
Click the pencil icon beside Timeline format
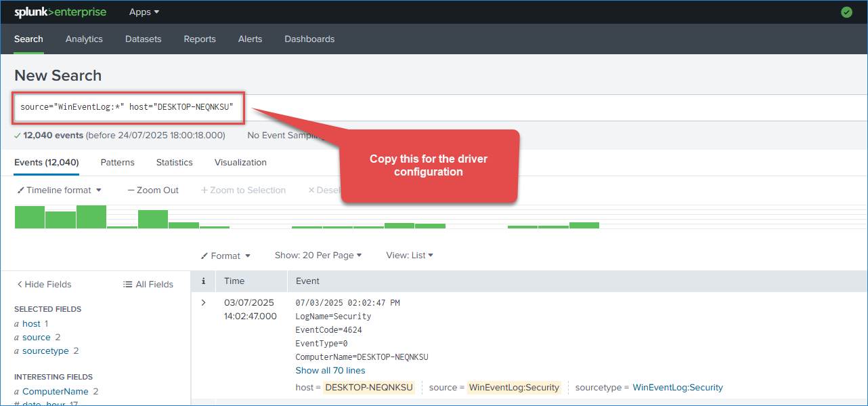20,190
